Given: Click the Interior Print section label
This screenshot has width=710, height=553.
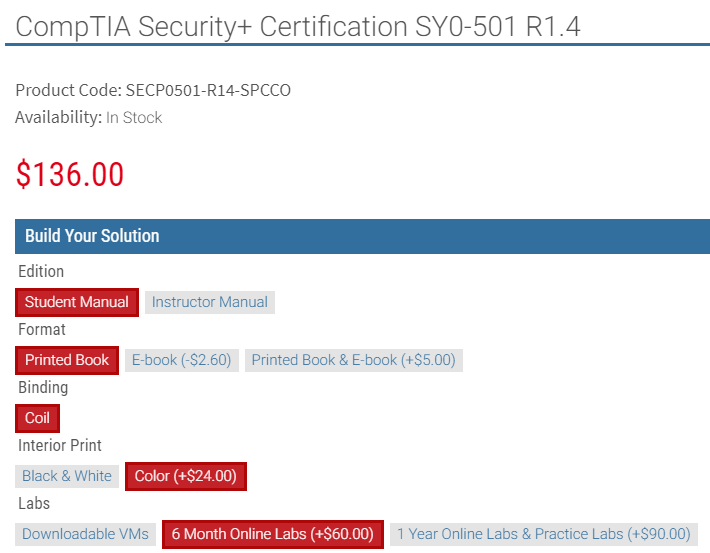Looking at the screenshot, I should click(60, 445).
